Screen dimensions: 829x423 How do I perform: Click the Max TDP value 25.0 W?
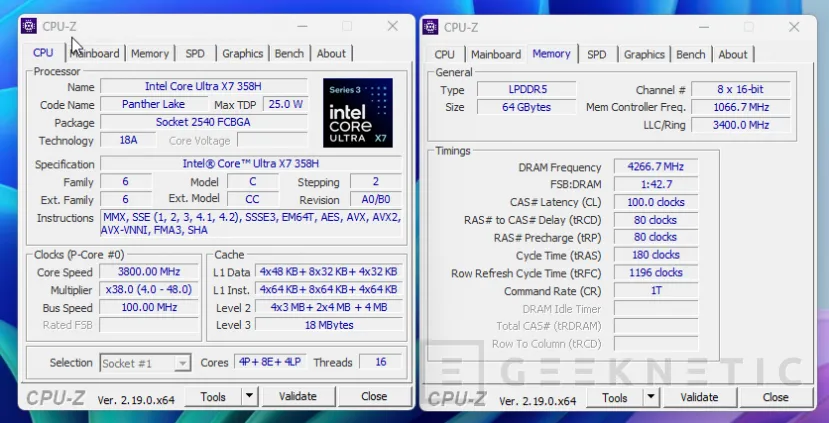click(285, 104)
